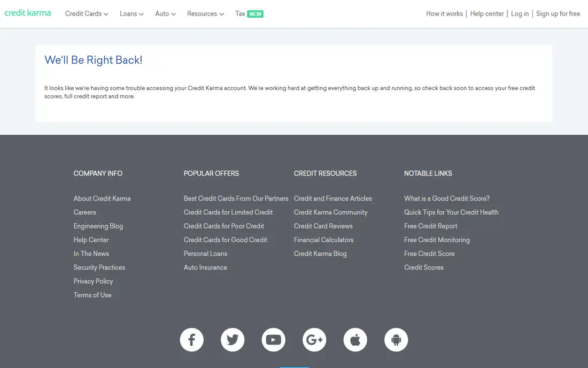Visit the Credit Karma Blog link
Viewport: 588px width, 368px height.
[x=320, y=254]
